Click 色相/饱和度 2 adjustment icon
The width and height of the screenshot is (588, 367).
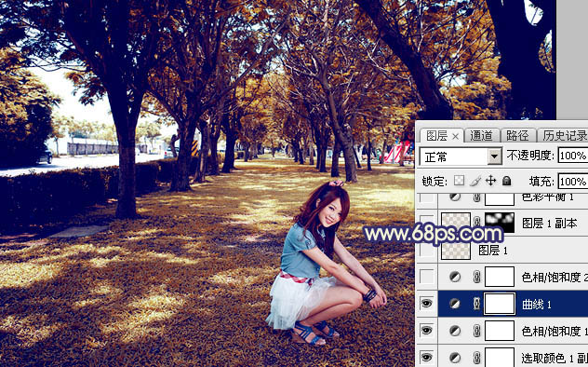point(455,277)
